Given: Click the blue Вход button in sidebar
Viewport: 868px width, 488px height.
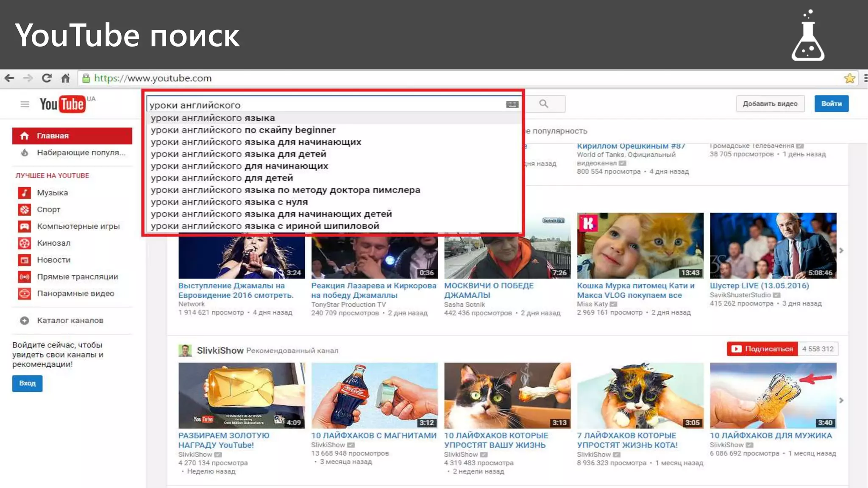Looking at the screenshot, I should tap(27, 383).
